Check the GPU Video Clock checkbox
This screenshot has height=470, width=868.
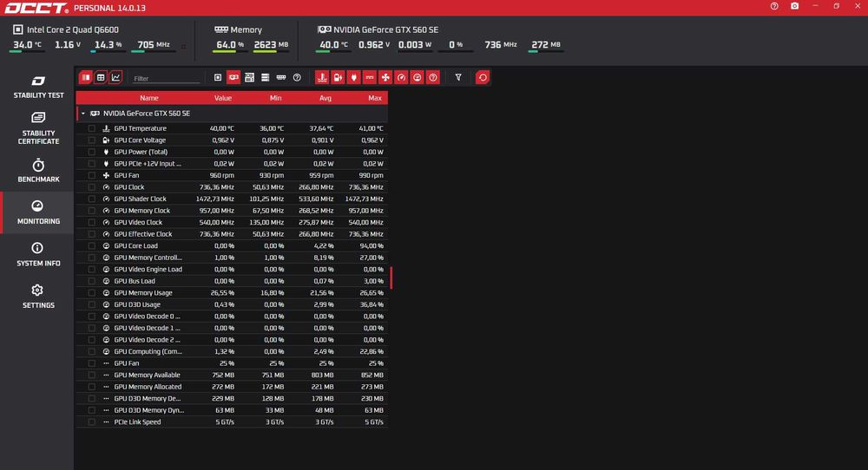pos(91,222)
